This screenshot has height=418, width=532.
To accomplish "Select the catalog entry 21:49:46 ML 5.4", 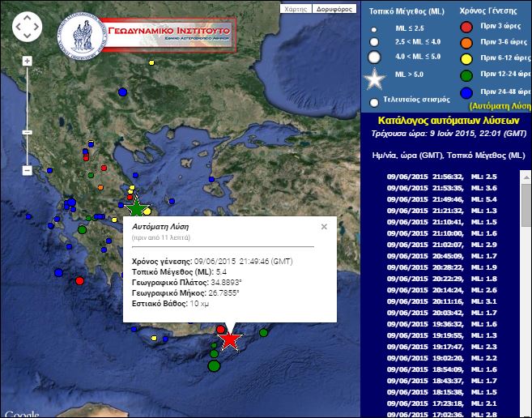I will click(x=442, y=199).
